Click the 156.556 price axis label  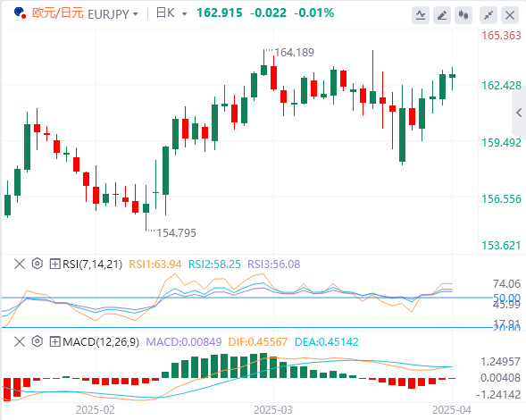[x=501, y=199]
